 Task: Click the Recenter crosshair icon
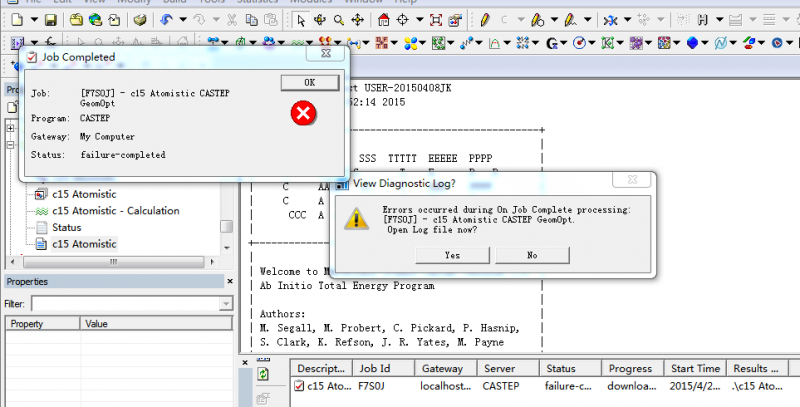coord(403,20)
